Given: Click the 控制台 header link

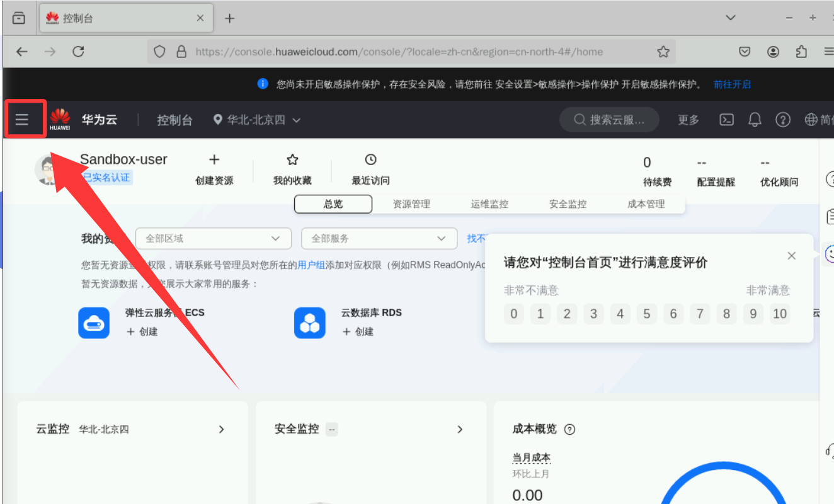Looking at the screenshot, I should click(x=174, y=120).
